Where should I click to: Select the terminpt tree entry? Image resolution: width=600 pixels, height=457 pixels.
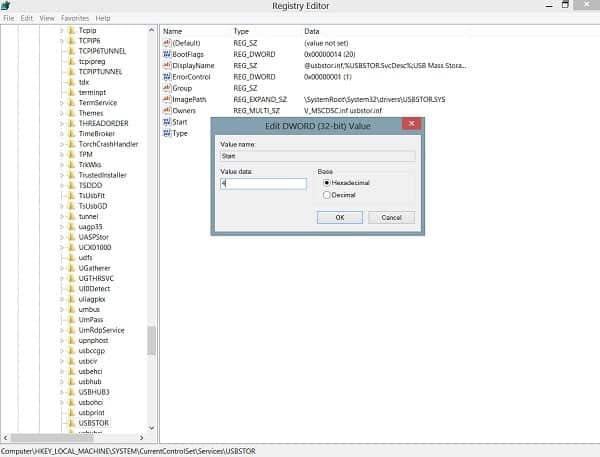click(92, 92)
